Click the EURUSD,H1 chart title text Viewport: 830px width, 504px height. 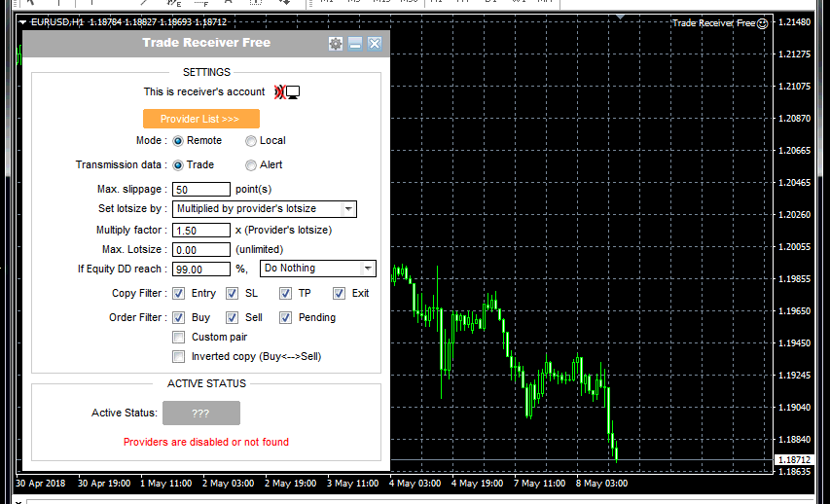pyautogui.click(x=57, y=22)
